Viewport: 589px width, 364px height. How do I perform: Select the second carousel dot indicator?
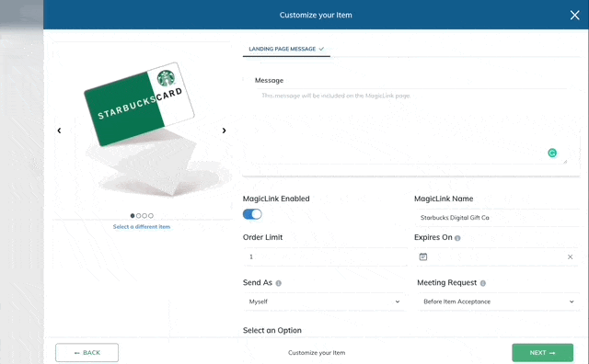(x=139, y=216)
